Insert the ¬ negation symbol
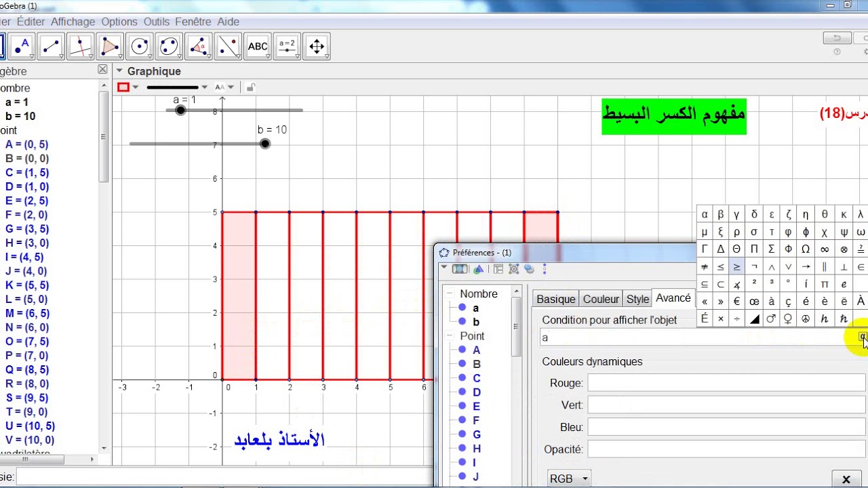868x488 pixels. (754, 266)
